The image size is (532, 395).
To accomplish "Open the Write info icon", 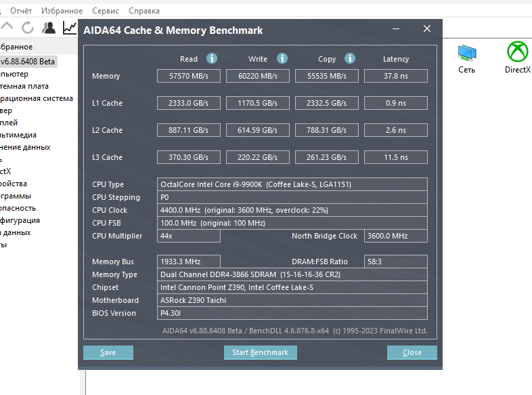I will [x=282, y=58].
